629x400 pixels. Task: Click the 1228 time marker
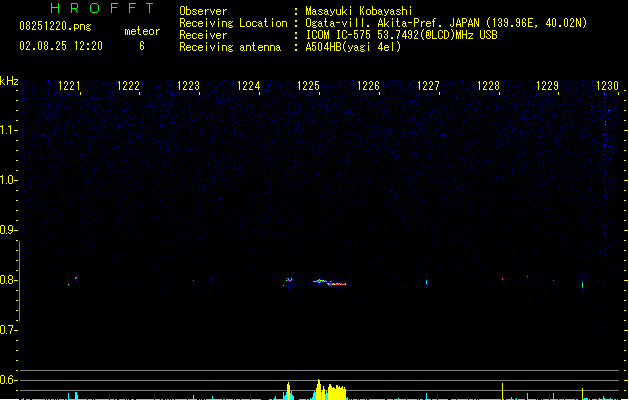tap(488, 86)
